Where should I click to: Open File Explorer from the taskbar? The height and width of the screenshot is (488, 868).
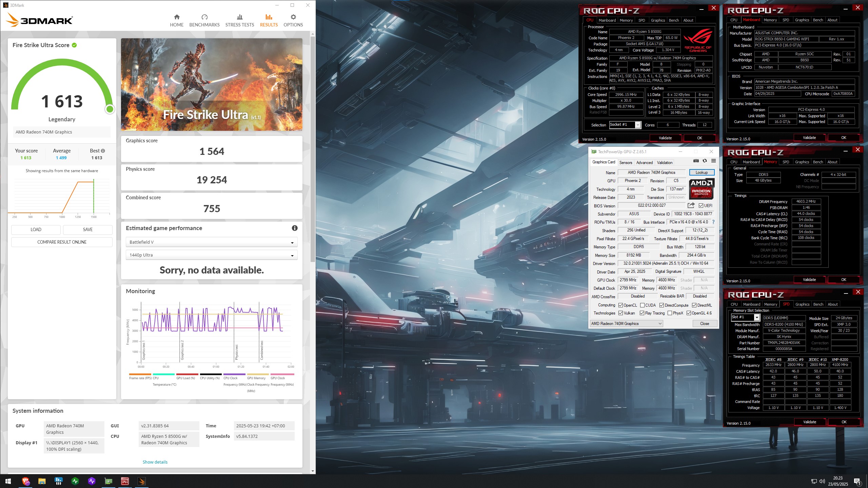click(x=42, y=481)
